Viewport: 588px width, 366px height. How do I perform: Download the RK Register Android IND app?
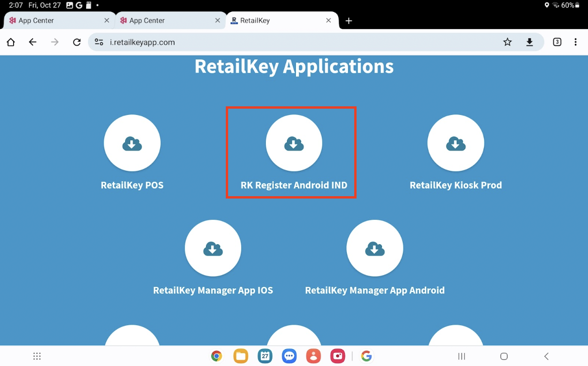[294, 143]
